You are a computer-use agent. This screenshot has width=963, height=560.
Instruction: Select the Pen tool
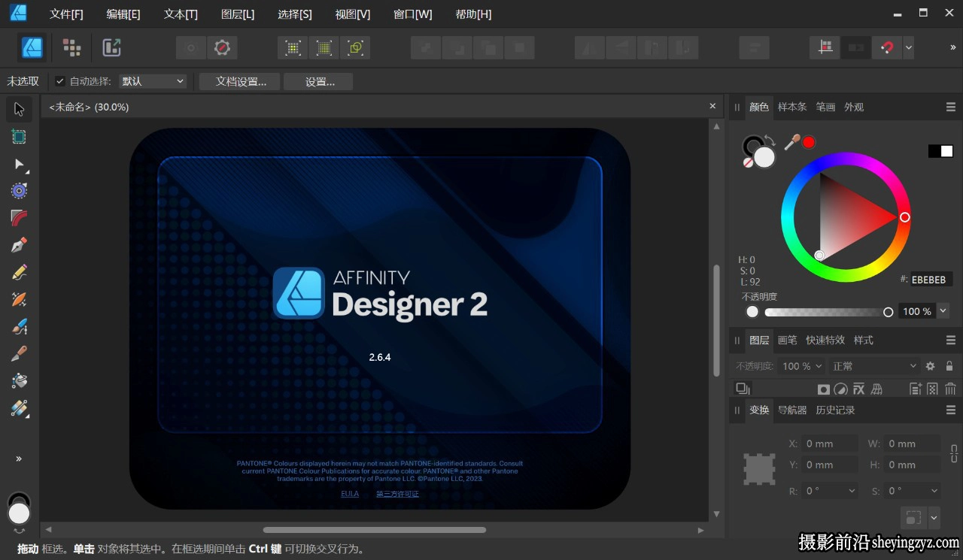tap(19, 245)
